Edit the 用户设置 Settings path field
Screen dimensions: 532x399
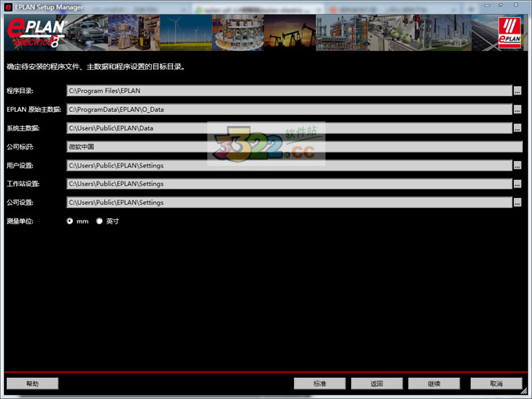click(289, 165)
